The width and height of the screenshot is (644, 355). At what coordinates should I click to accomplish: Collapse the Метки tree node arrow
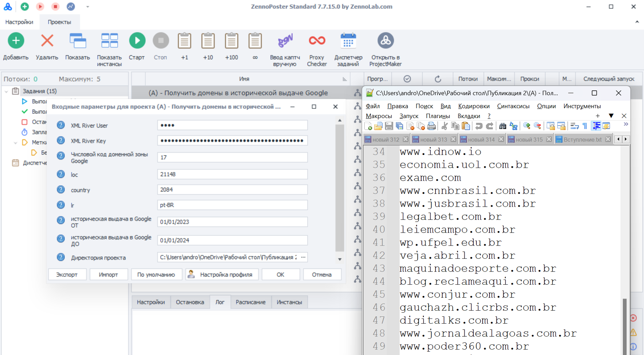coord(15,143)
